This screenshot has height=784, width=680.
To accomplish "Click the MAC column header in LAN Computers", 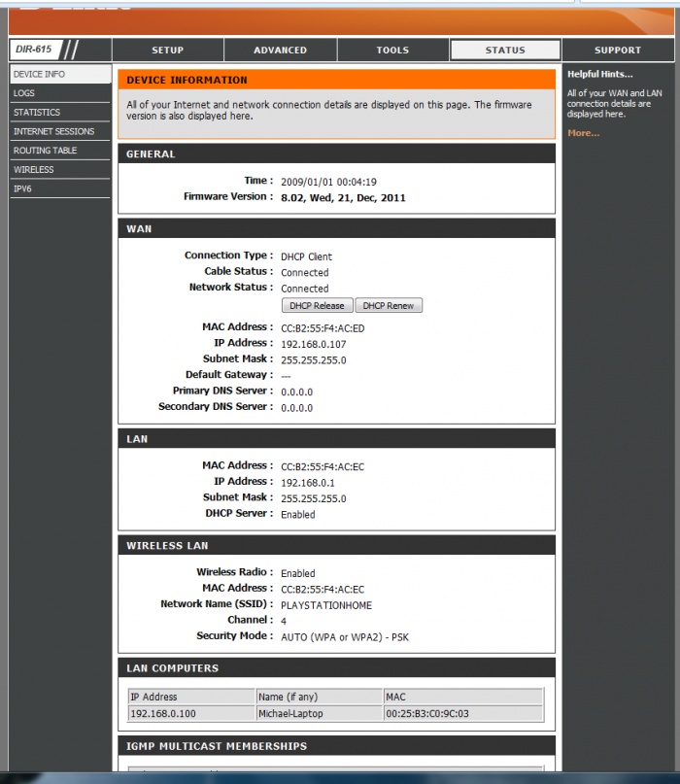I will click(463, 697).
